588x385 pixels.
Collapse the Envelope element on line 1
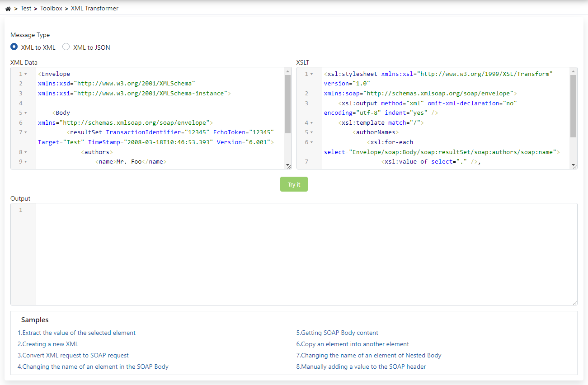pyautogui.click(x=26, y=74)
